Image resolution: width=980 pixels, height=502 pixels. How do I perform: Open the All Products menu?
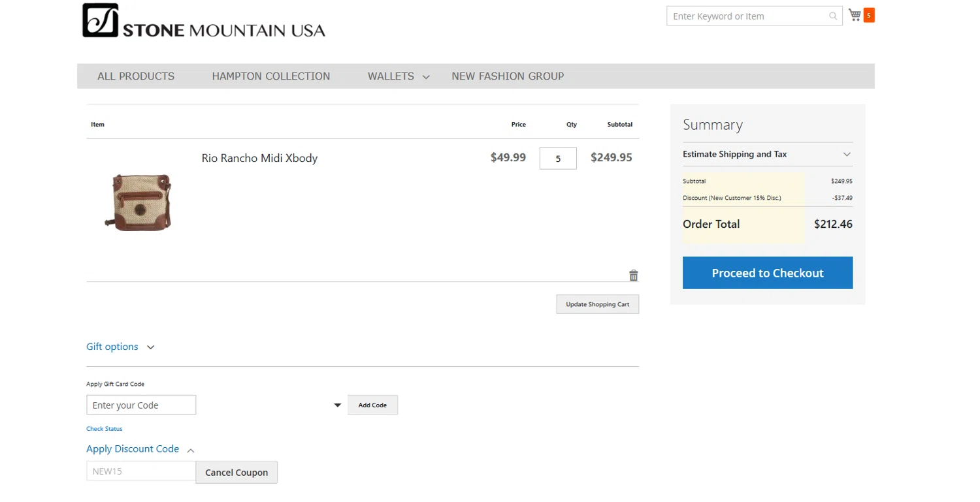tap(136, 76)
